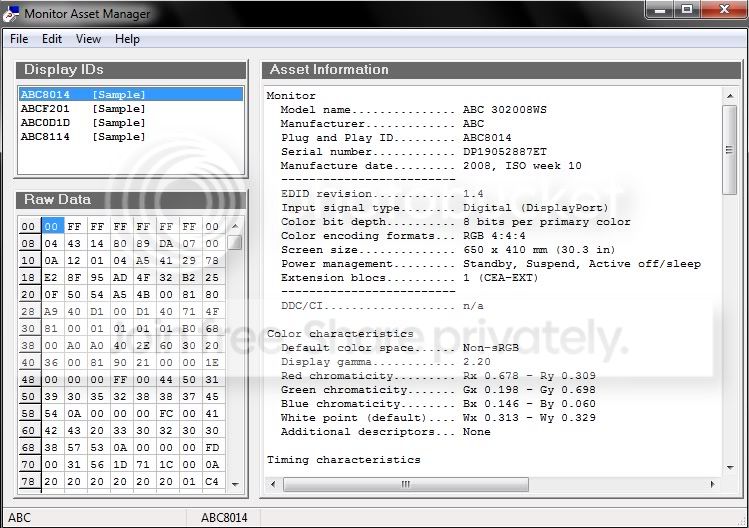Click the horizontal scrollbar thumb in Asset Information
Image resolution: width=749 pixels, height=528 pixels.
[x=406, y=484]
